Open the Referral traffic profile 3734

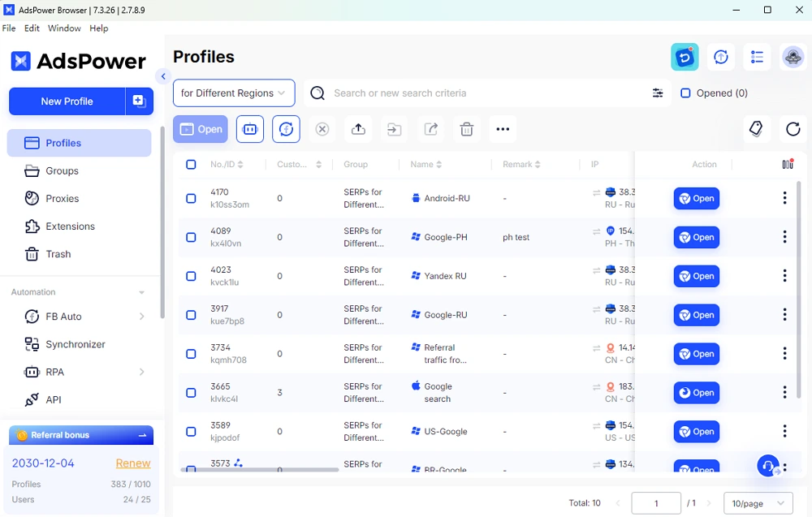[x=696, y=354]
